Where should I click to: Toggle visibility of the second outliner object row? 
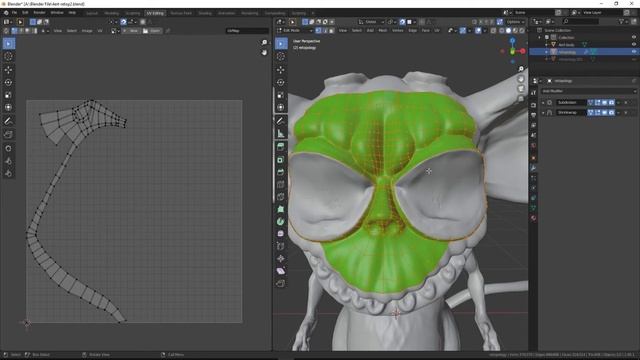click(634, 44)
